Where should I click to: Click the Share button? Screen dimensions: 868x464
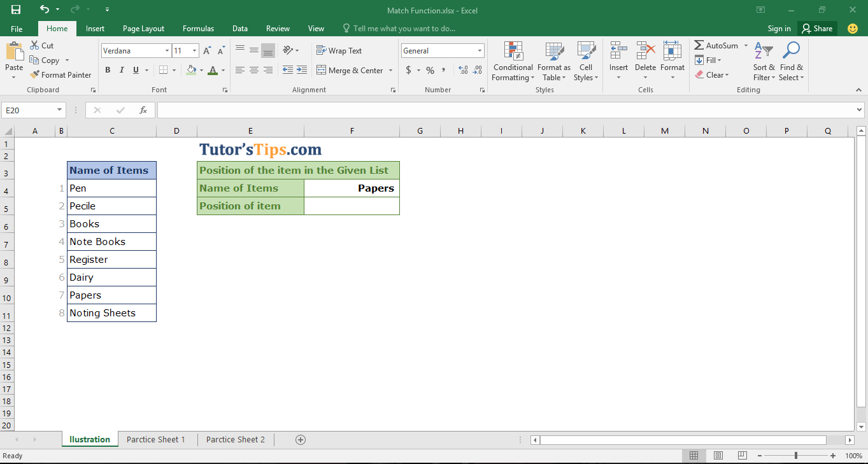point(817,29)
